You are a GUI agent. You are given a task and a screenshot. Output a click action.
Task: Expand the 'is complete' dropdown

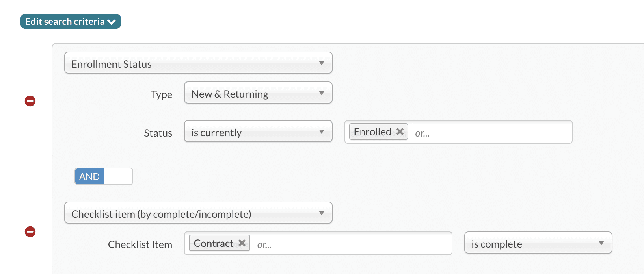(x=538, y=243)
